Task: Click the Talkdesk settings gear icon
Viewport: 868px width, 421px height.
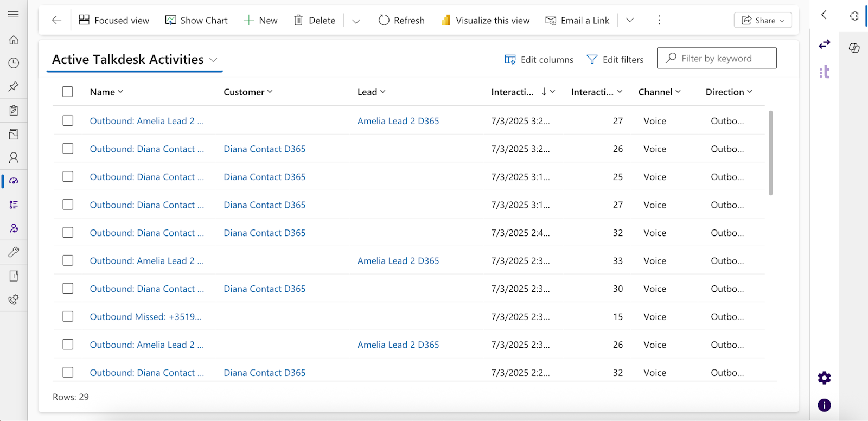Action: point(824,378)
